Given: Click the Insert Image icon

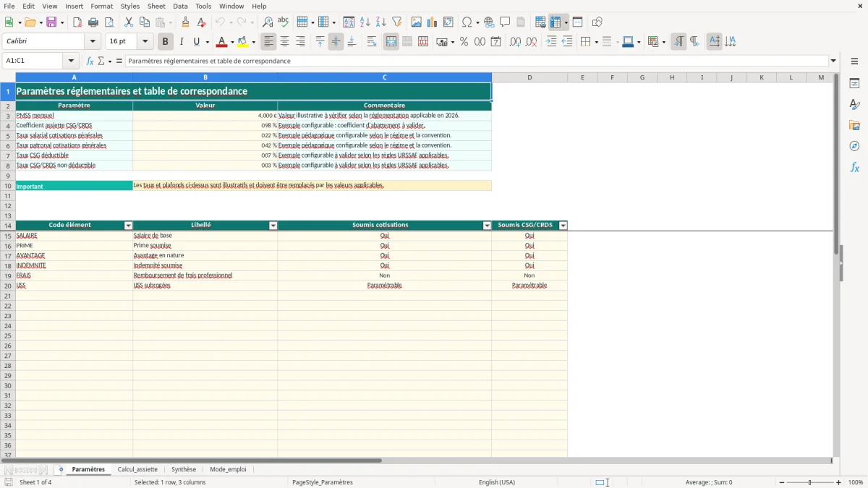Looking at the screenshot, I should click(x=417, y=22).
